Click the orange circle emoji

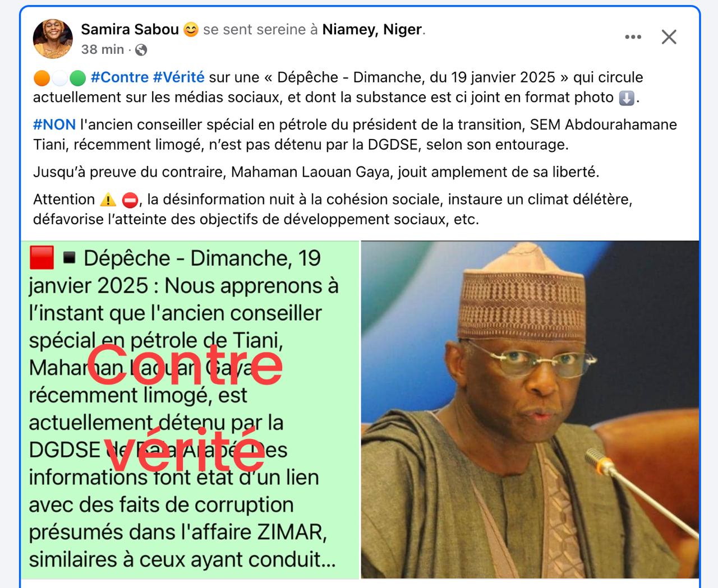[x=42, y=78]
